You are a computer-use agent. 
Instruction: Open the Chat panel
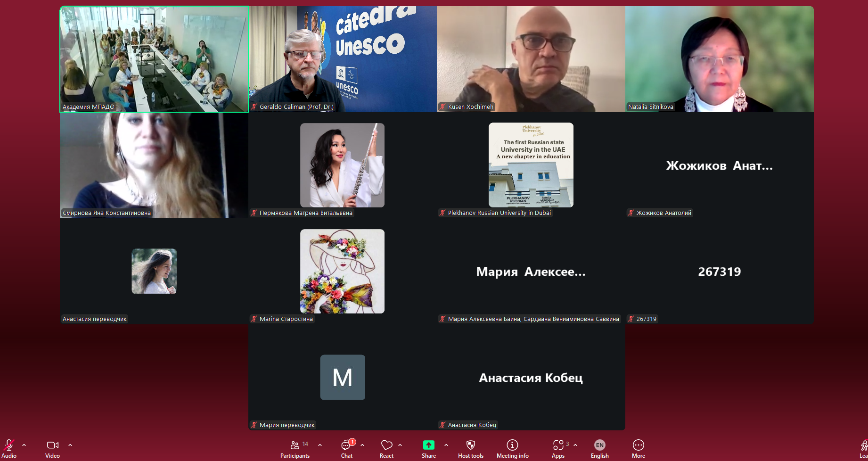347,448
